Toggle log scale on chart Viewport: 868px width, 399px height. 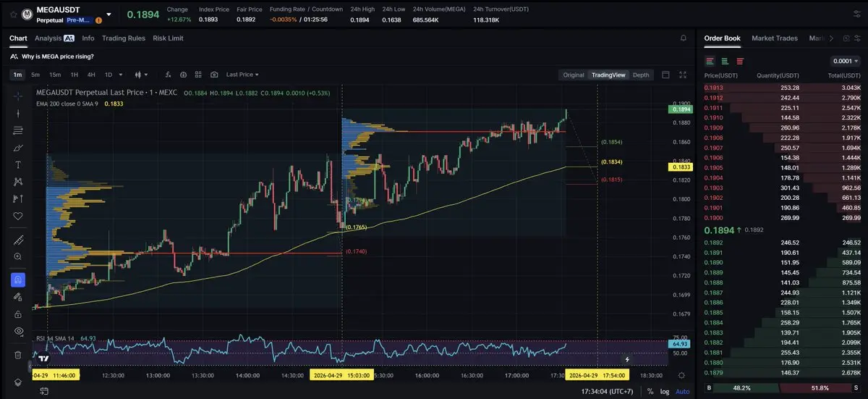click(665, 391)
